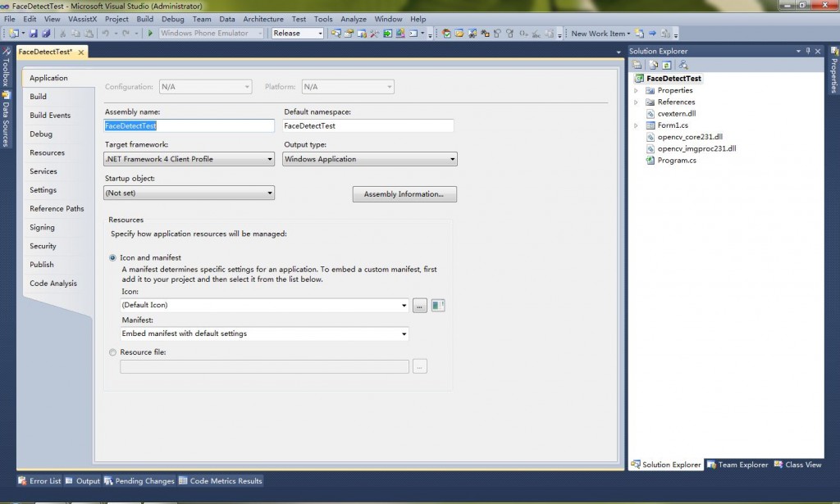Pin the Solution Explorer panel
The height and width of the screenshot is (504, 840).
coord(808,51)
